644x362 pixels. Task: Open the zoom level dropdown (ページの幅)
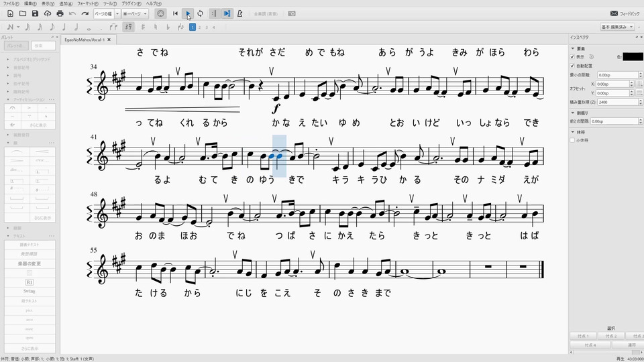(x=117, y=13)
